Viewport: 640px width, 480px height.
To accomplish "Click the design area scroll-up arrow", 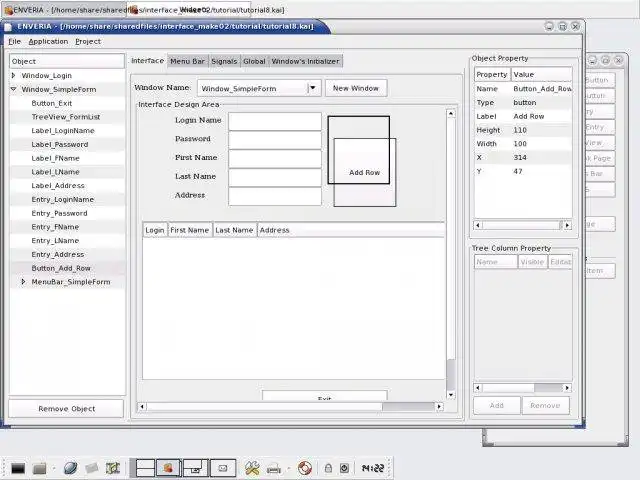I will pos(451,113).
